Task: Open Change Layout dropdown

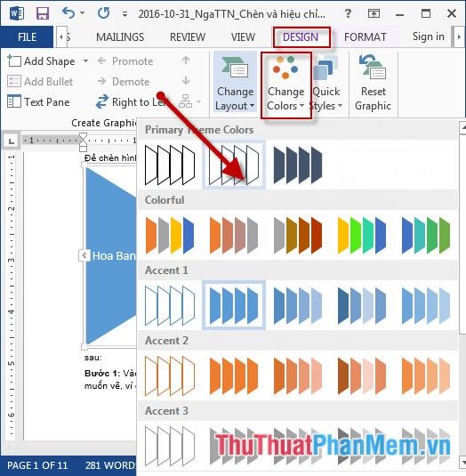Action: [x=235, y=83]
